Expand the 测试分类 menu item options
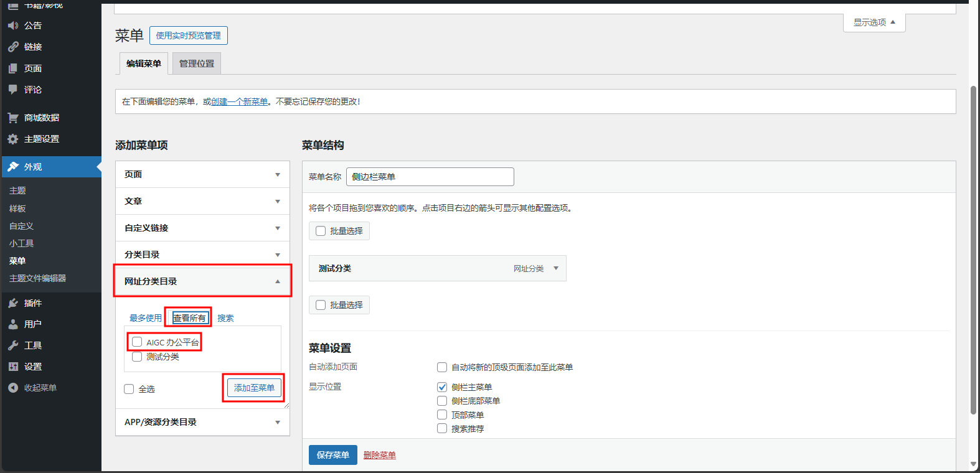The width and height of the screenshot is (980, 473). 556,268
